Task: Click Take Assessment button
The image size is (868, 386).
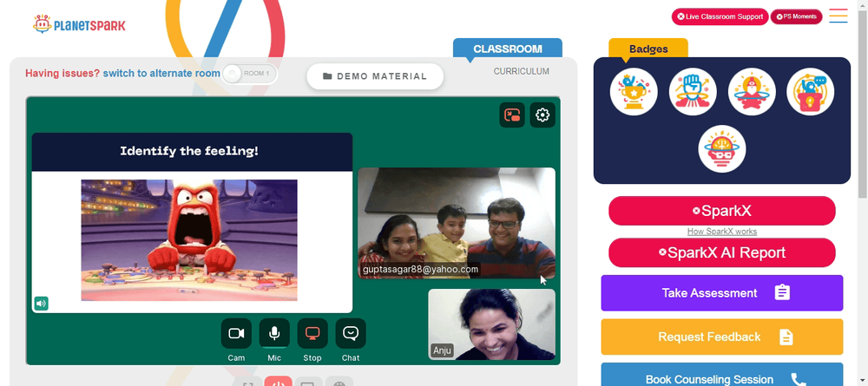Action: coord(722,293)
